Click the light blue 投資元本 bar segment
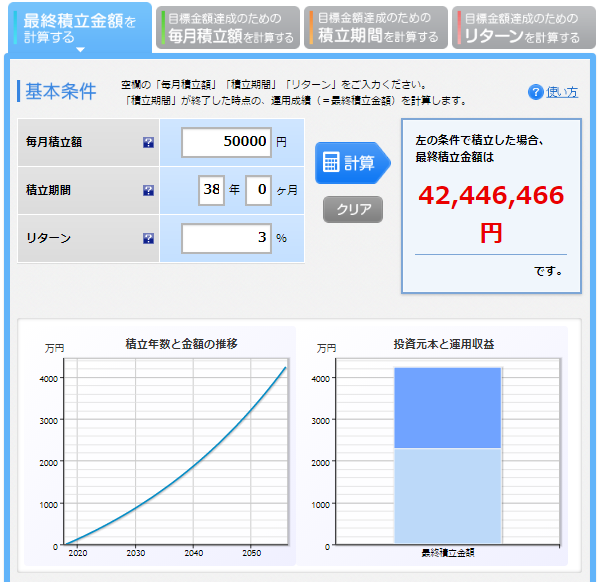 pos(448,496)
